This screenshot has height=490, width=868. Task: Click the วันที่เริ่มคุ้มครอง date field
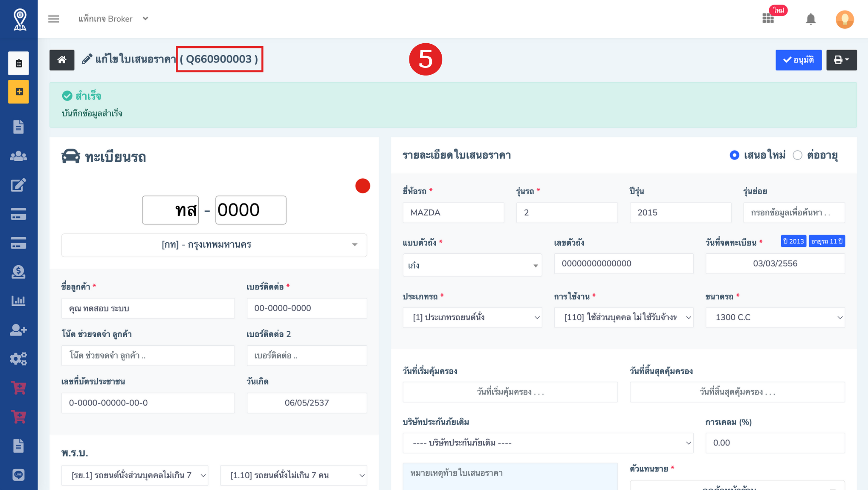pyautogui.click(x=510, y=392)
